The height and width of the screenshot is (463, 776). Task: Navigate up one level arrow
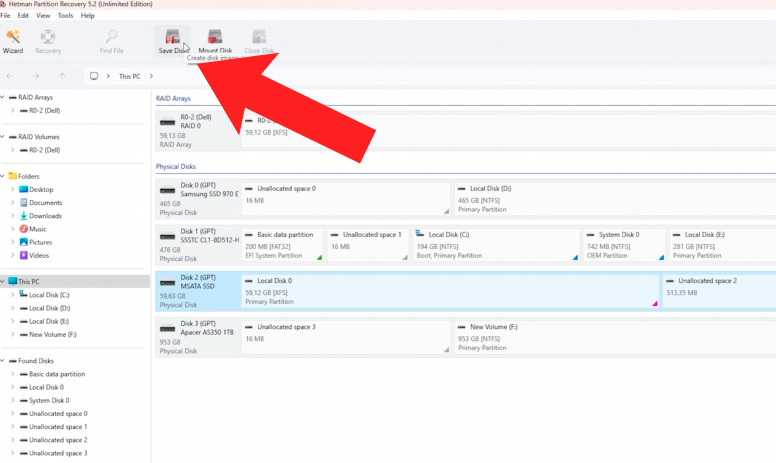click(x=62, y=76)
